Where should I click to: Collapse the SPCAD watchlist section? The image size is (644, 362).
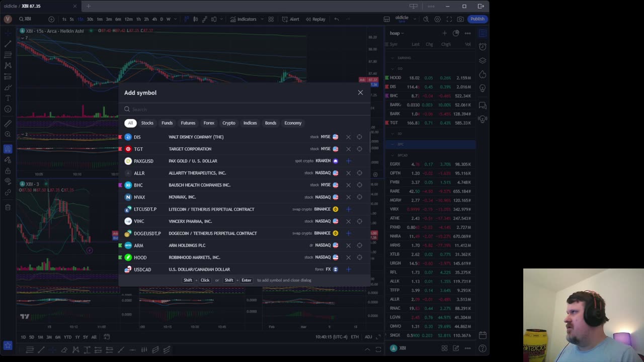[x=393, y=155]
